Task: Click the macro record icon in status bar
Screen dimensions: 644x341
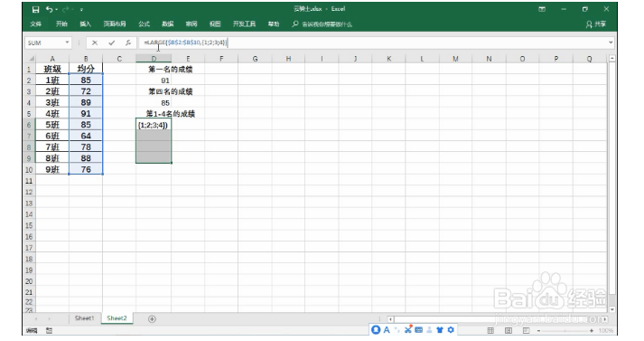Action: pos(49,330)
